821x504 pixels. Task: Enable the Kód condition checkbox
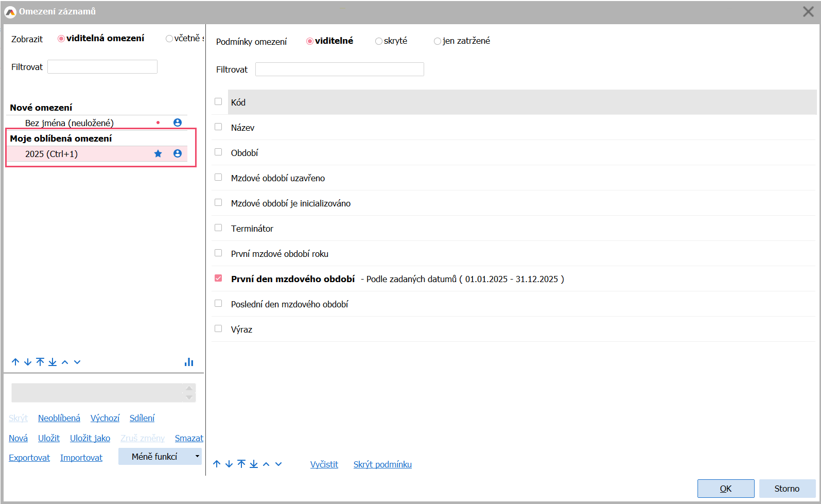coord(218,102)
